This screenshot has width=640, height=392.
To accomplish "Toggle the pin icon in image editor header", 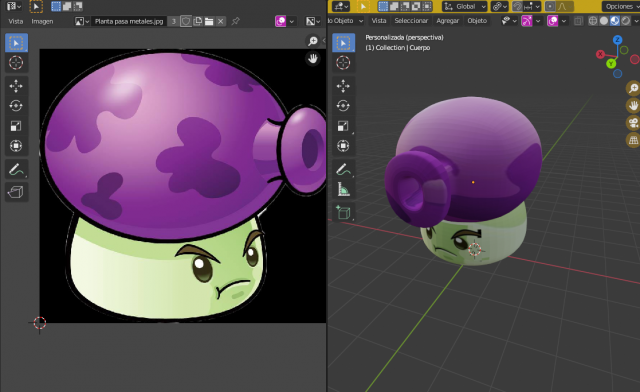I will click(236, 21).
